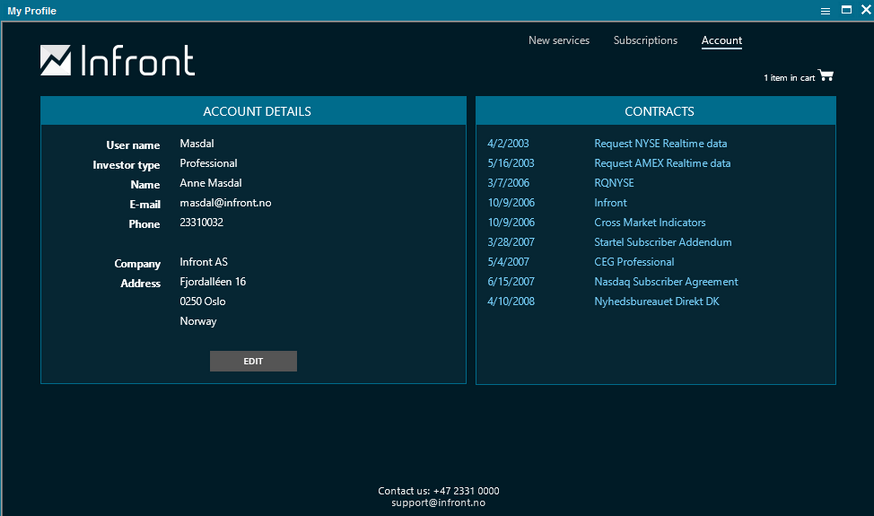The width and height of the screenshot is (874, 516).
Task: Click the CONTRACTS panel header
Action: coord(656,111)
